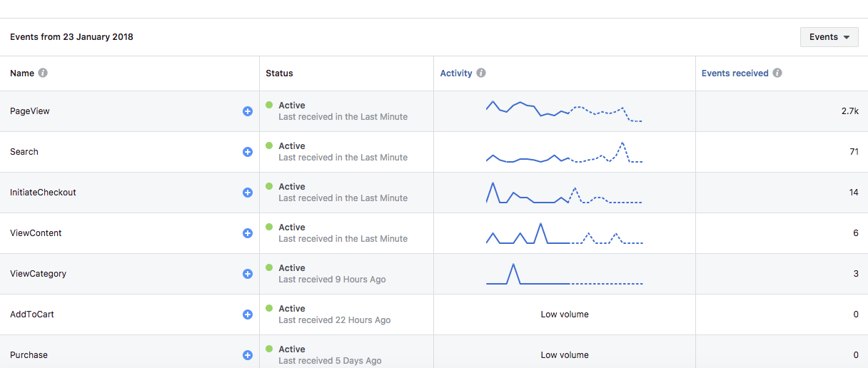Click the InitiateCheckout activity graph
This screenshot has height=368, width=868.
pos(565,193)
